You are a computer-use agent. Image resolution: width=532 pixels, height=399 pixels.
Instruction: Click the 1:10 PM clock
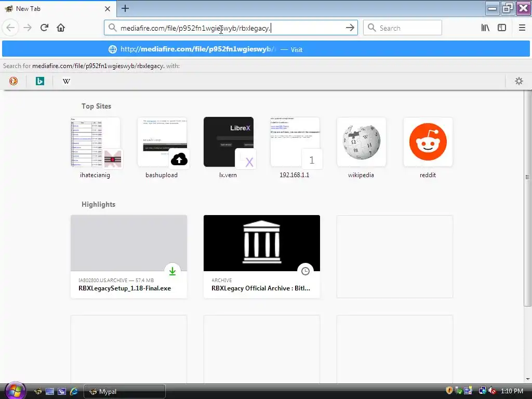point(512,391)
